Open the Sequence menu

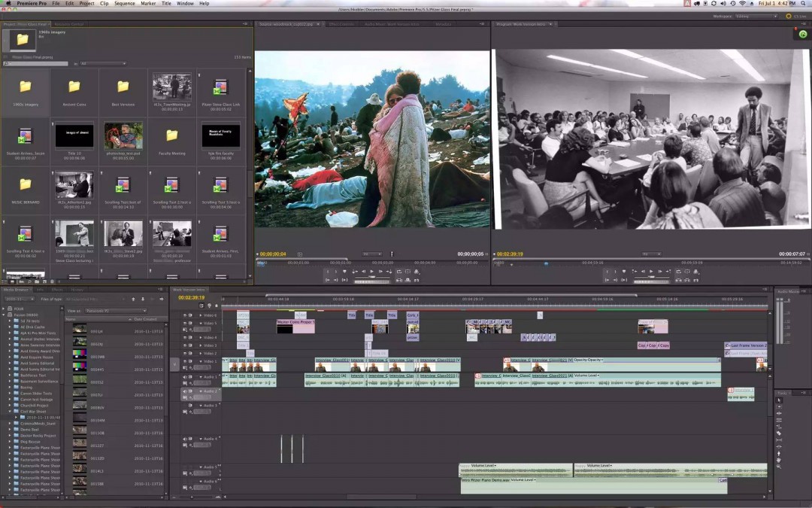tap(124, 3)
